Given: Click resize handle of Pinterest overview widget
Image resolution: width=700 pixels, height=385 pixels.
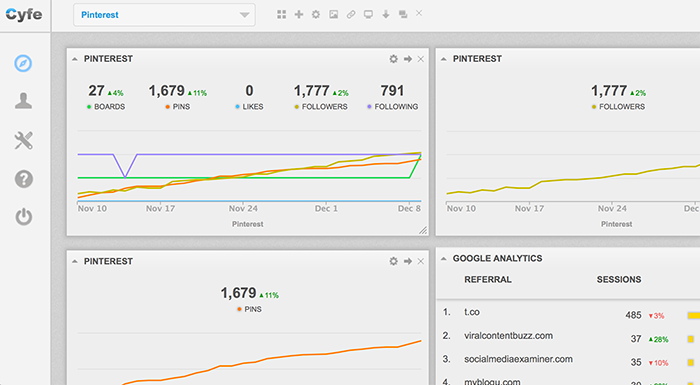Looking at the screenshot, I should [x=423, y=230].
